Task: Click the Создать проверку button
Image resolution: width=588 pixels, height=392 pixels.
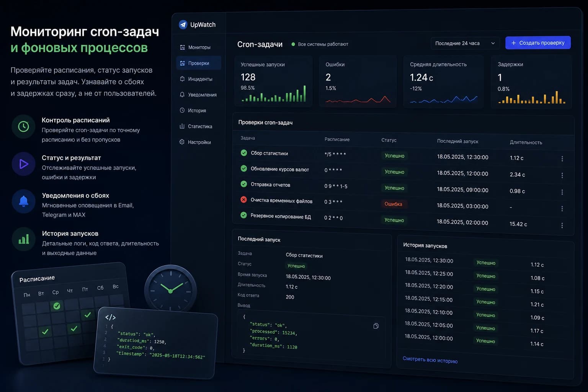Action: [538, 42]
